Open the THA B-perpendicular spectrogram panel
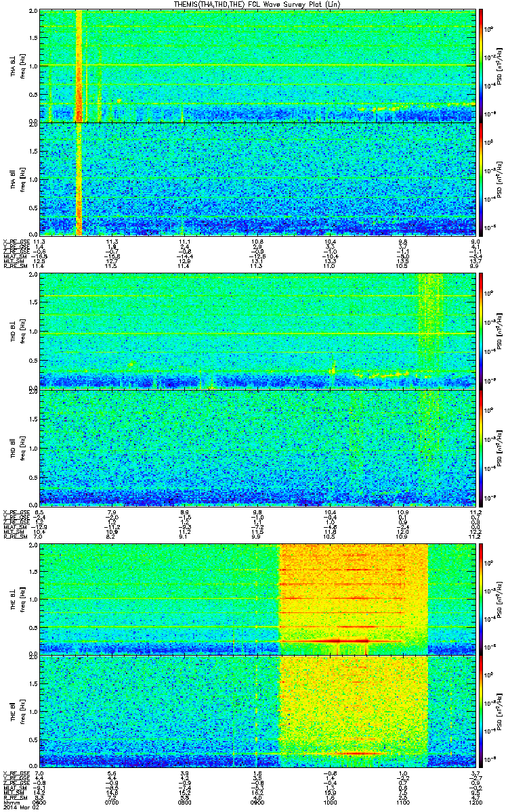Image resolution: width=508 pixels, height=812 pixels. 257,66
